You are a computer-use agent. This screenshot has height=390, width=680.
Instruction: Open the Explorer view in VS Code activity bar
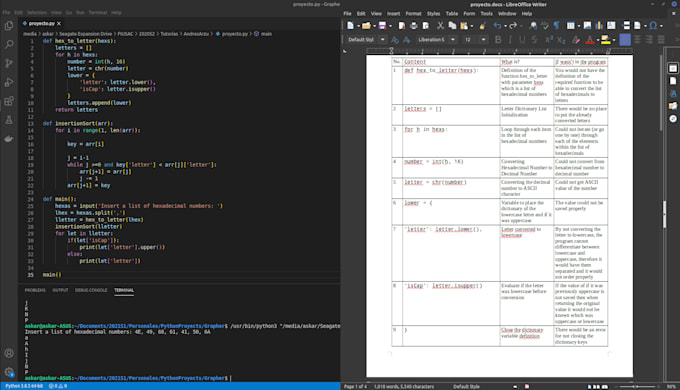(9, 26)
